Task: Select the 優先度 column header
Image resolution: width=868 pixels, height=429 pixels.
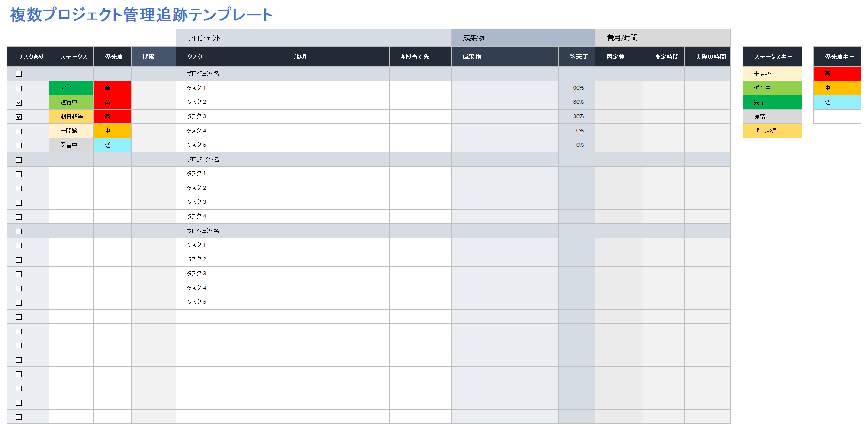Action: coord(113,57)
